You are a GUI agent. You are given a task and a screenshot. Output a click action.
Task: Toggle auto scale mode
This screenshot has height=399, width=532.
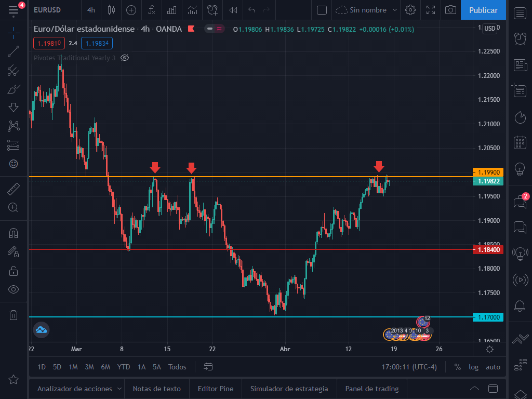tap(493, 367)
